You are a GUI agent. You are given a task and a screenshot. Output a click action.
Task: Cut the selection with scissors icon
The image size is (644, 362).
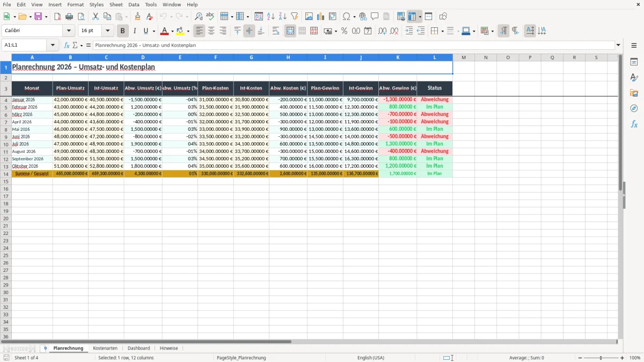[96, 17]
